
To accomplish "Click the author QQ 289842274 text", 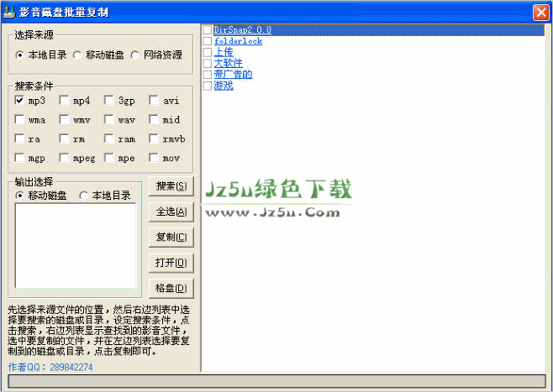I will click(50, 368).
